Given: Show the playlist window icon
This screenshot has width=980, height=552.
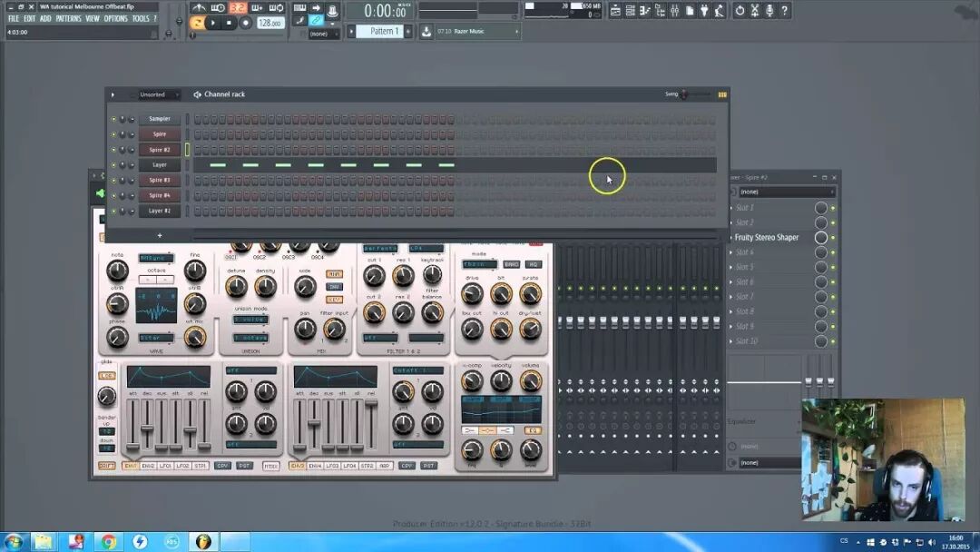Looking at the screenshot, I should (x=615, y=11).
